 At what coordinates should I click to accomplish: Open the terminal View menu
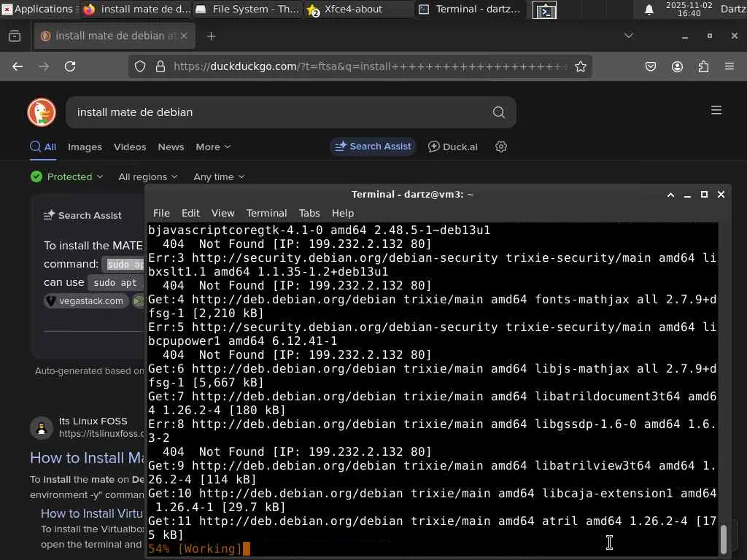[223, 214]
